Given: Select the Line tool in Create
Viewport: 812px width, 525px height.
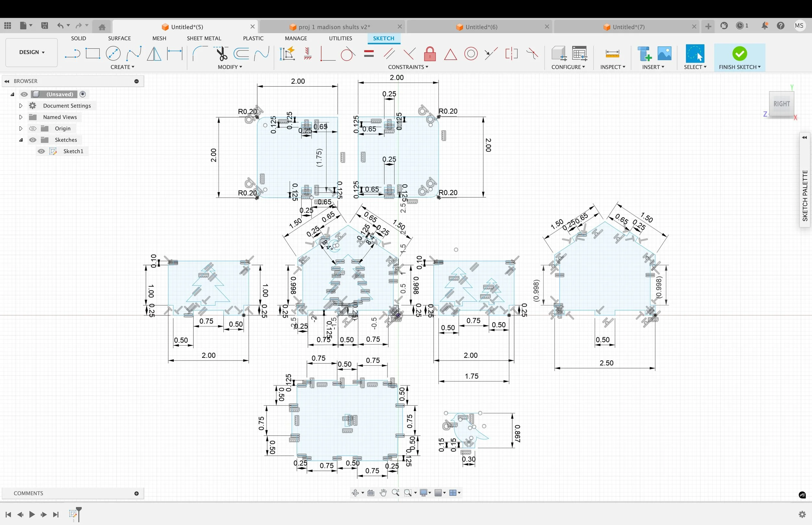Looking at the screenshot, I should coord(72,54).
